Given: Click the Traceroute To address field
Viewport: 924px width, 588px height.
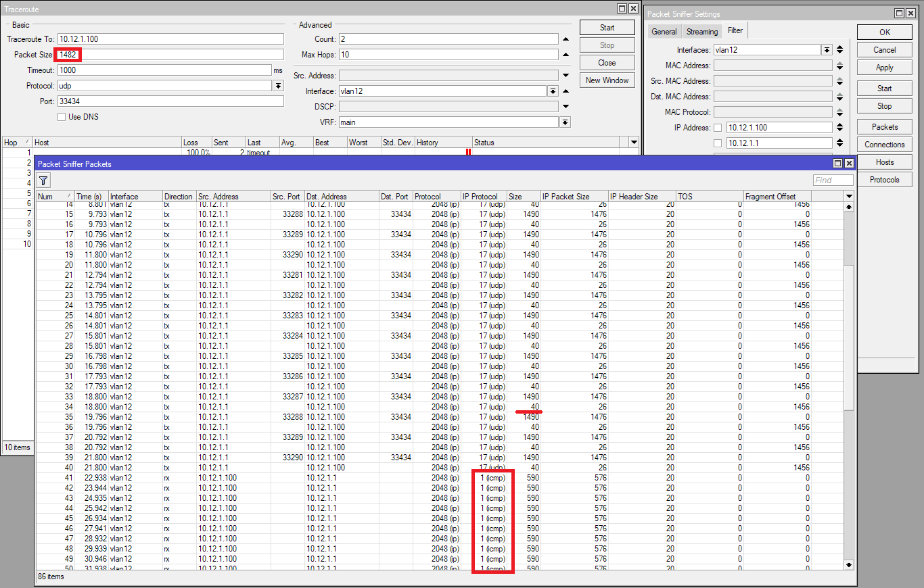Looking at the screenshot, I should click(x=170, y=39).
